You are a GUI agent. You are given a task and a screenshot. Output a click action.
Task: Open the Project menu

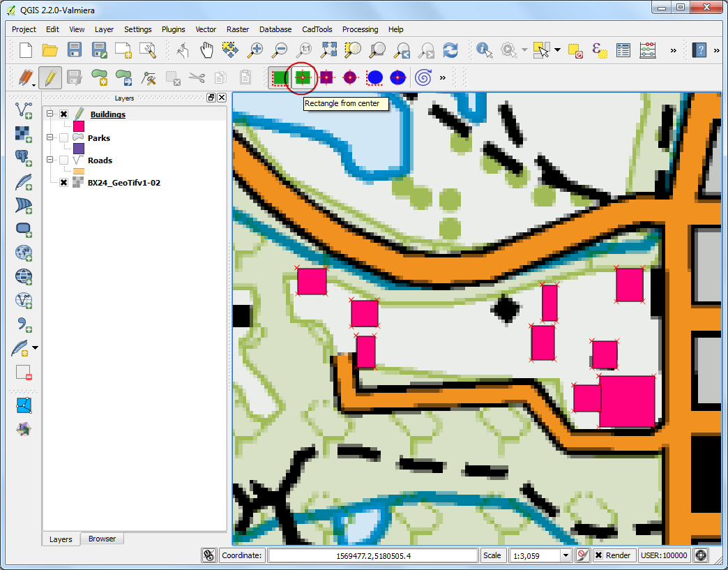click(x=24, y=29)
